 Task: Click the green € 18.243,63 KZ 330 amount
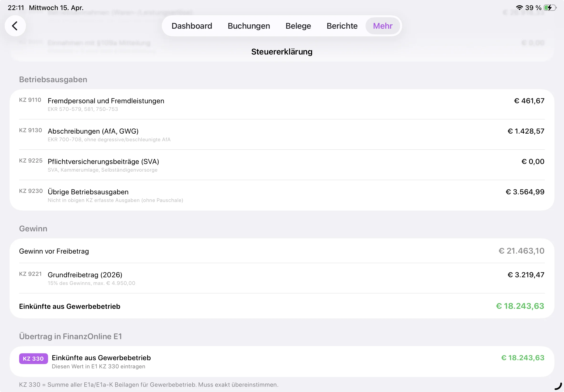coord(522,358)
